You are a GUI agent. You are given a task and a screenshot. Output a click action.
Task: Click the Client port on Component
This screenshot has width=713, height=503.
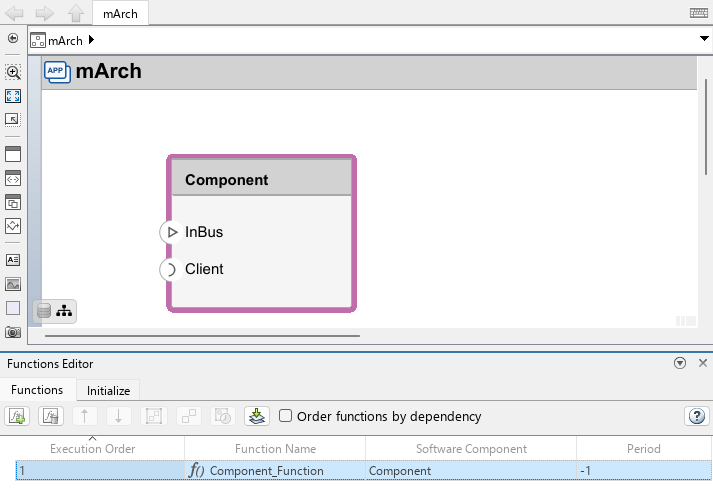tap(171, 270)
